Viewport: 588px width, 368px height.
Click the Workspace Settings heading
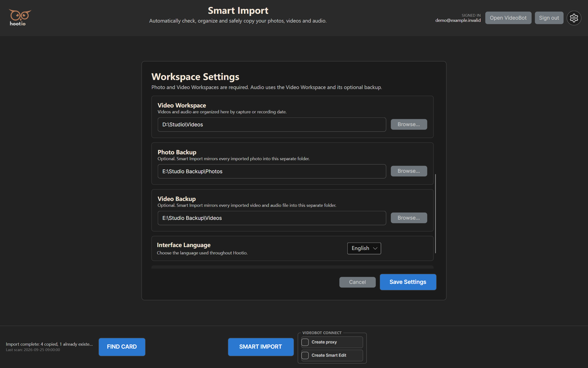(195, 77)
